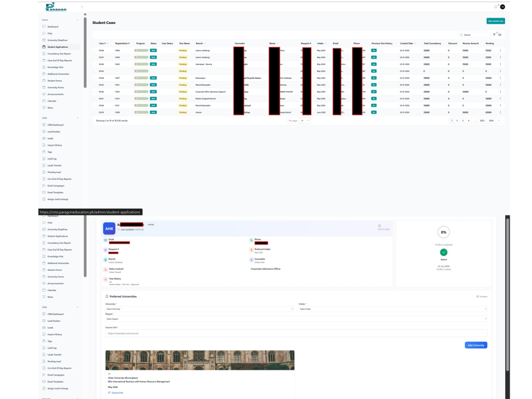Go to pagination page 2
This screenshot has height=399, width=532.
[457, 120]
